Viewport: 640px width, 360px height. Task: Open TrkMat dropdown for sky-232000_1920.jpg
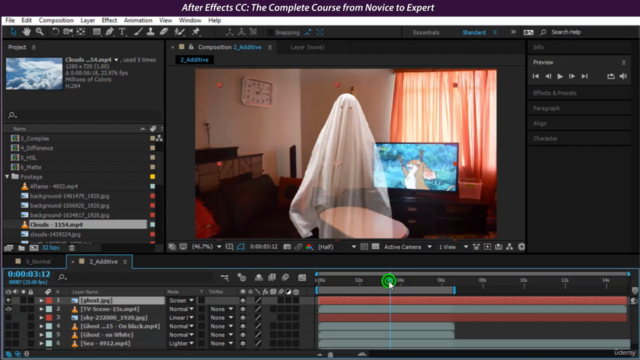(222, 318)
